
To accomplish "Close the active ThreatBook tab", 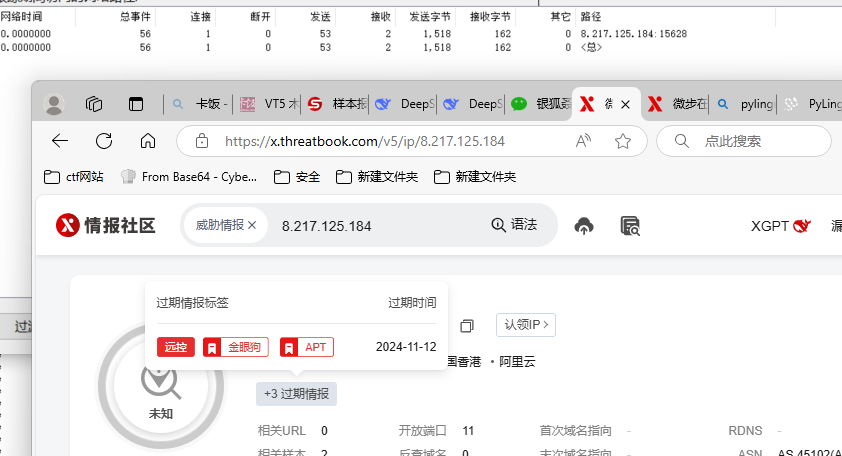I will (626, 104).
